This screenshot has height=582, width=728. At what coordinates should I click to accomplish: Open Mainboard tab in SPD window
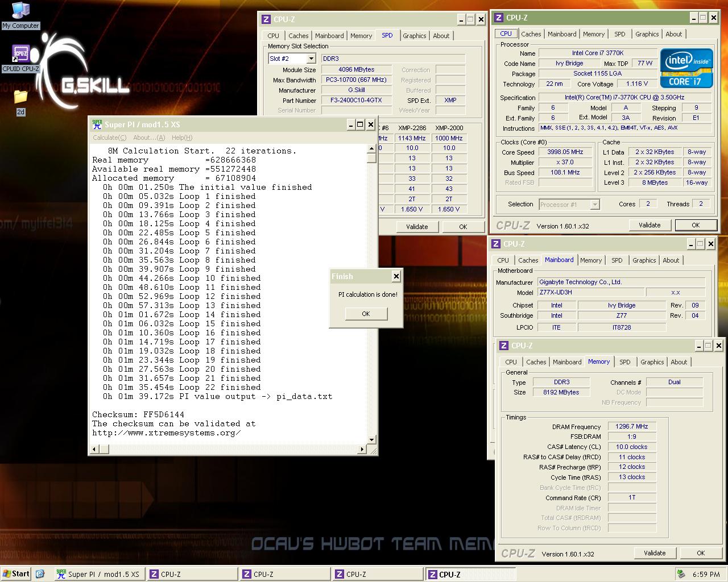[x=329, y=36]
